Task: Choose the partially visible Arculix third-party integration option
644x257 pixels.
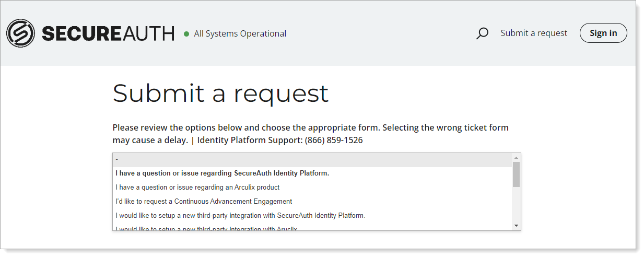Action: pyautogui.click(x=206, y=228)
